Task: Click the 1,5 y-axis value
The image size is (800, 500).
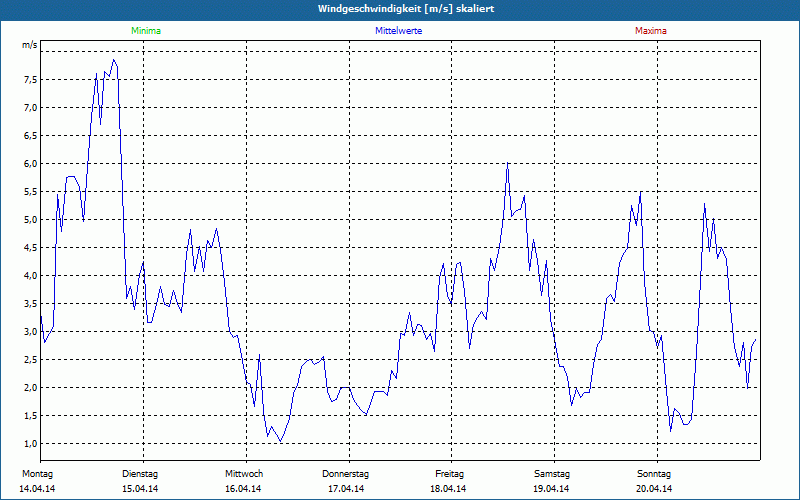Action: click(30, 416)
